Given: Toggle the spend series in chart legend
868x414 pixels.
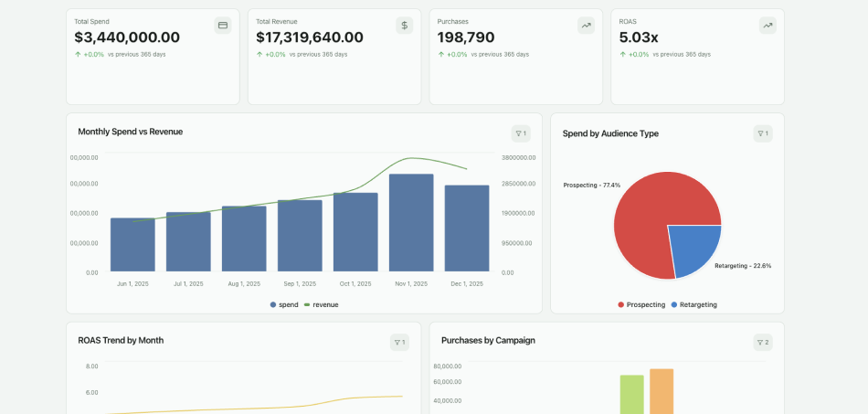Looking at the screenshot, I should [284, 305].
